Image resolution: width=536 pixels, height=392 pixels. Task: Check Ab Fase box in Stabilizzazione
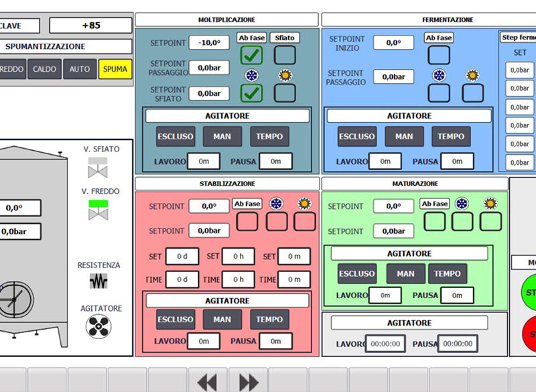[247, 221]
